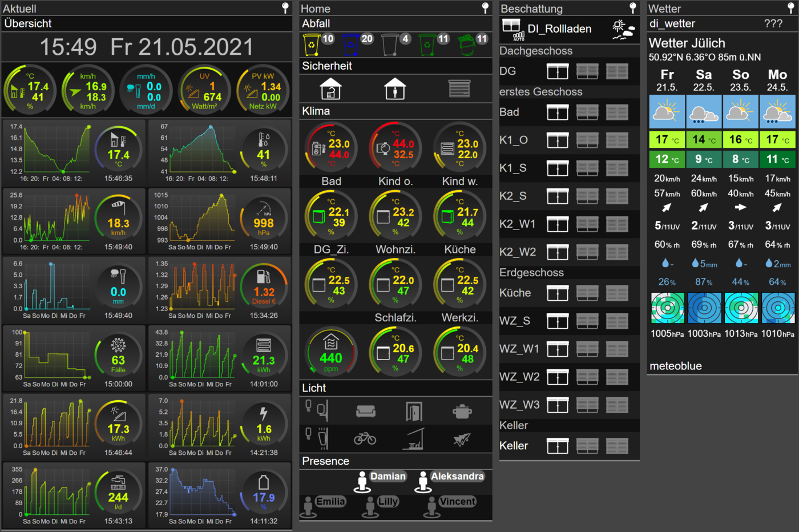Click the green garden waste basket icon

pyautogui.click(x=466, y=45)
